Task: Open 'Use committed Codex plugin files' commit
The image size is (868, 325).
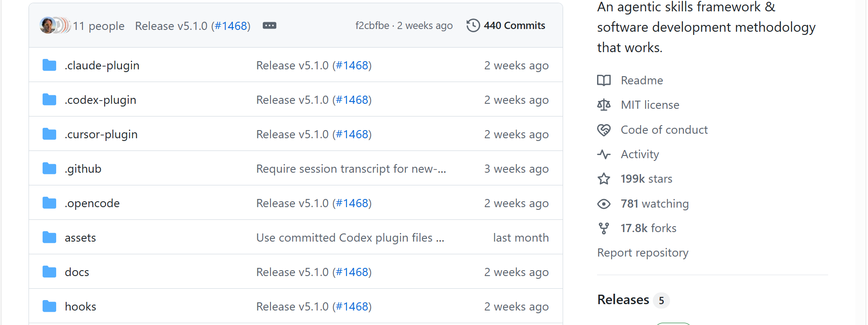Action: coord(350,238)
